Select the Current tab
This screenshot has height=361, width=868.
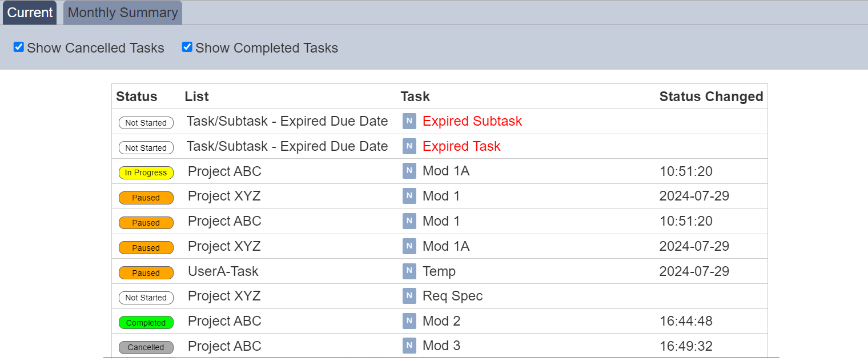pos(30,13)
